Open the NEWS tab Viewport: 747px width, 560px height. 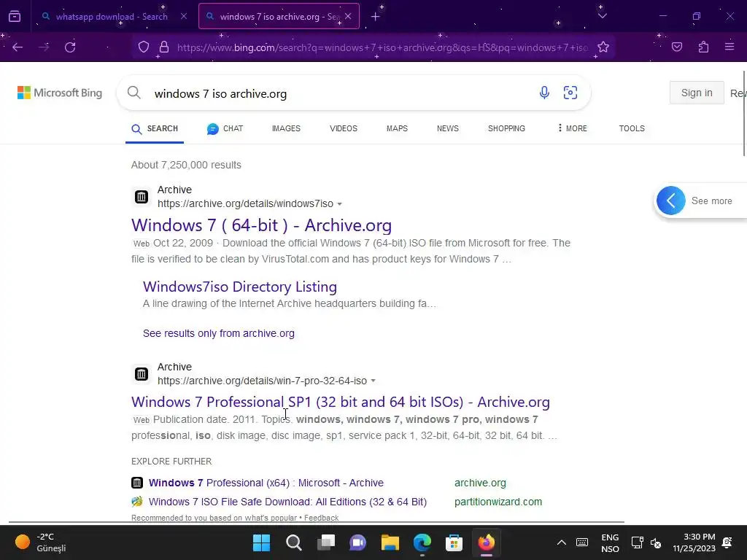[x=447, y=128]
